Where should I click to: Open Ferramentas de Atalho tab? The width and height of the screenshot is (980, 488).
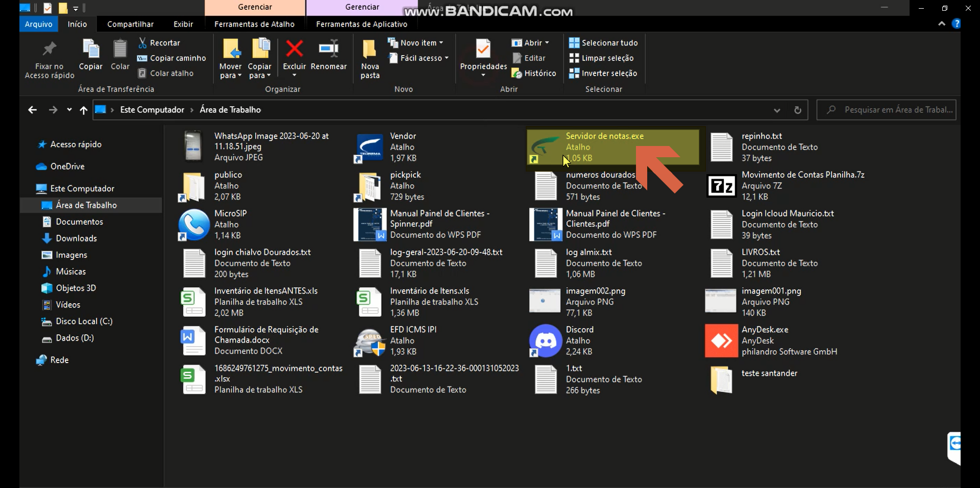254,24
